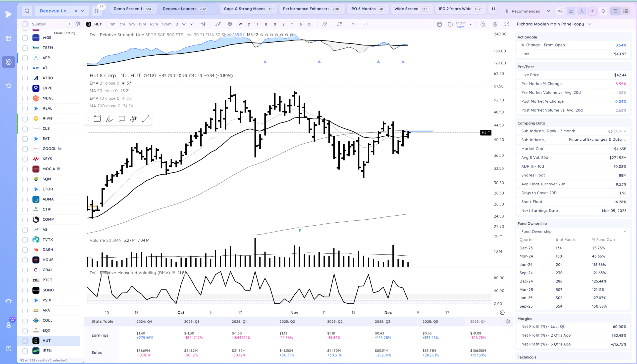Expand Richard Moglen Main Panel dropdown
This screenshot has height=364, width=637.
point(589,24)
